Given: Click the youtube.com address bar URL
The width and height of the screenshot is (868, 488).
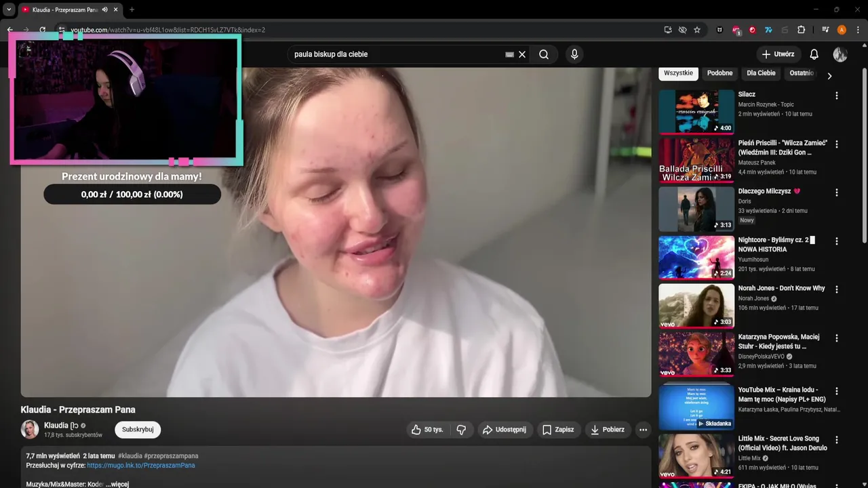Looking at the screenshot, I should coord(167,30).
